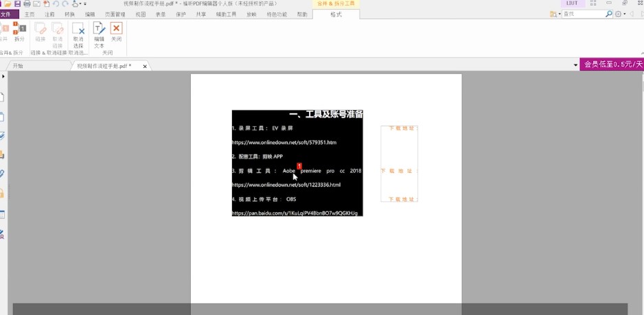This screenshot has width=644, height=315.
Task: Click the pan.baidu.com URL in the document
Action: (x=295, y=213)
